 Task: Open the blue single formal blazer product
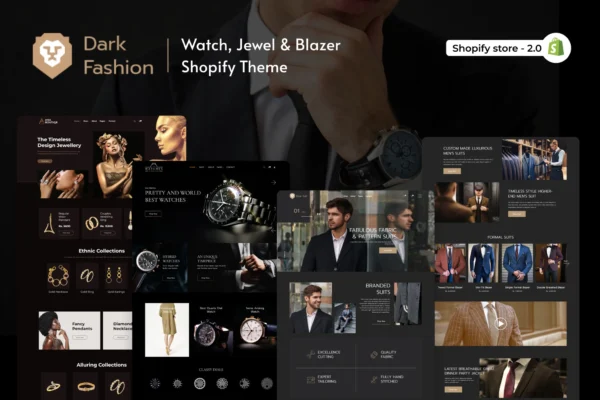pos(517,263)
